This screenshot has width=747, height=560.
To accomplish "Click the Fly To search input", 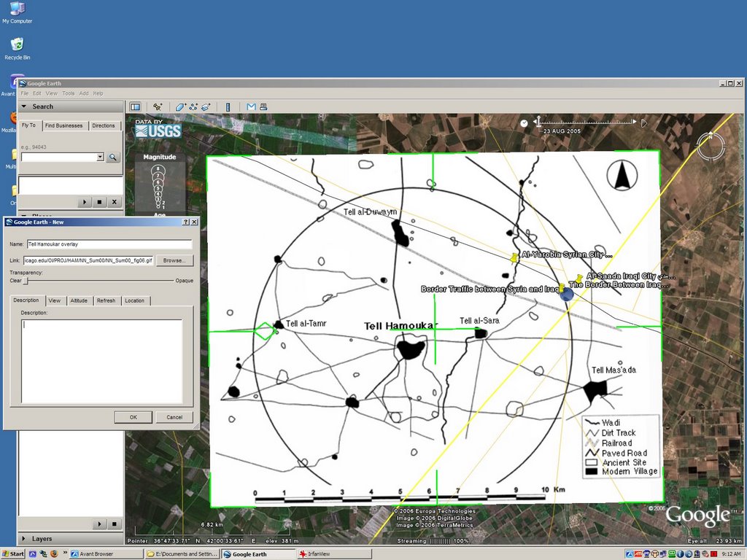I will click(59, 157).
